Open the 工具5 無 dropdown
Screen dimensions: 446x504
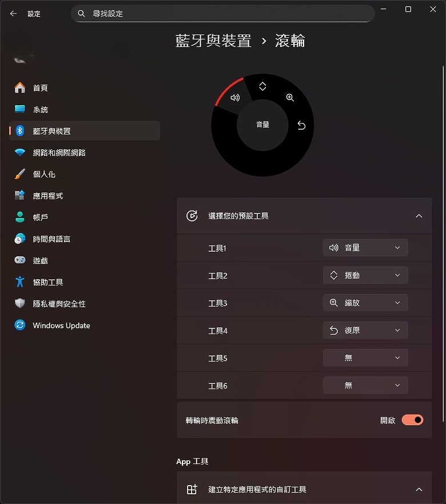tap(365, 358)
